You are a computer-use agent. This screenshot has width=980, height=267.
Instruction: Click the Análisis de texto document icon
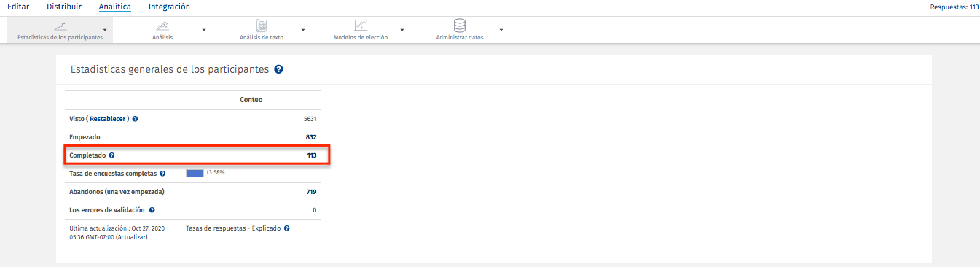262,26
